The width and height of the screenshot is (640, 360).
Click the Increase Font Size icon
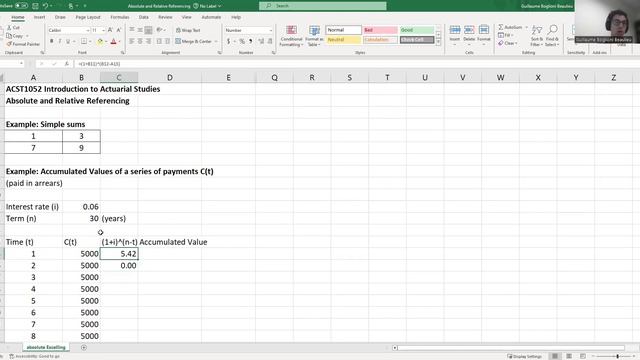(x=110, y=30)
